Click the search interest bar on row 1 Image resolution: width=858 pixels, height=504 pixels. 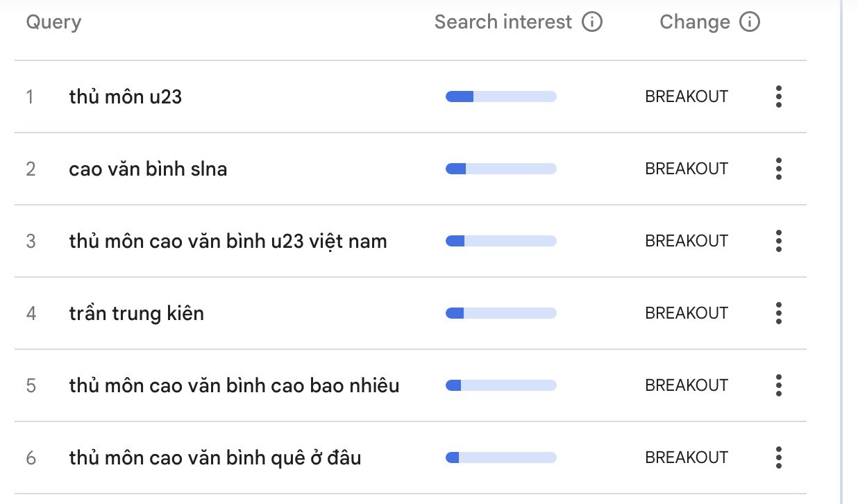(500, 96)
